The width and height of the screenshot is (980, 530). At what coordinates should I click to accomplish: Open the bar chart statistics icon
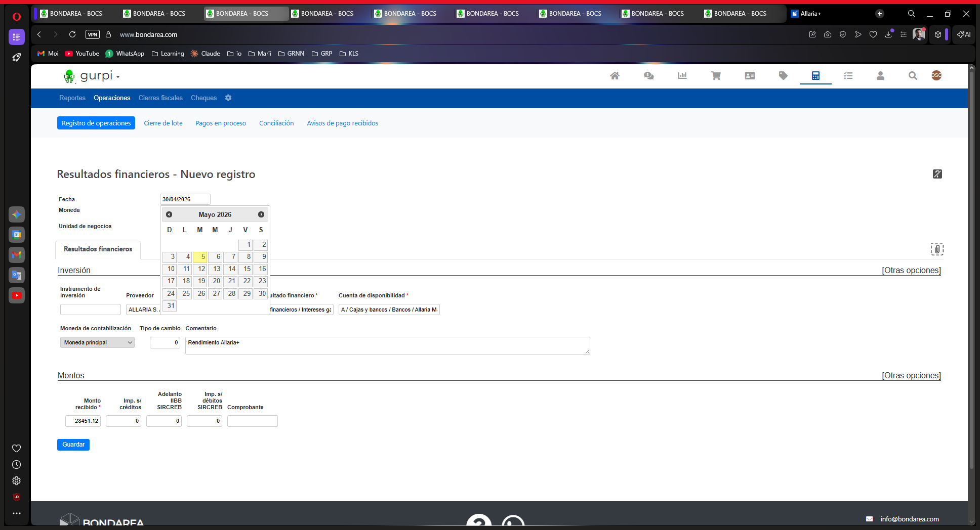tap(682, 76)
